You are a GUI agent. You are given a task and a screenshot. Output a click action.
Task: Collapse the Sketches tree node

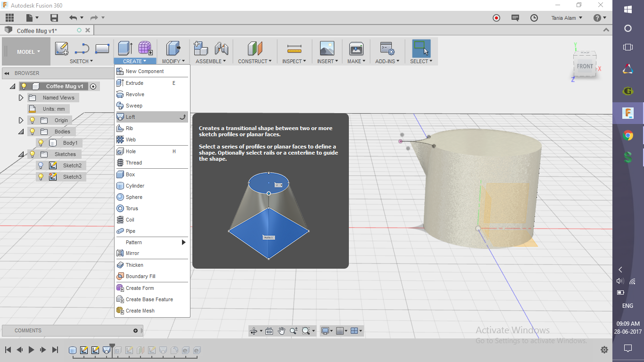pos(21,154)
